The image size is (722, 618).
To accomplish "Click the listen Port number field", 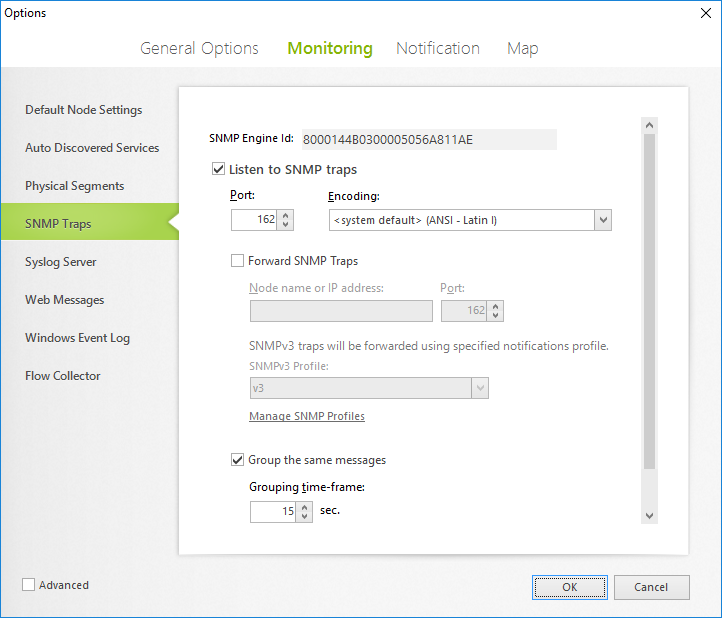I will pos(254,220).
